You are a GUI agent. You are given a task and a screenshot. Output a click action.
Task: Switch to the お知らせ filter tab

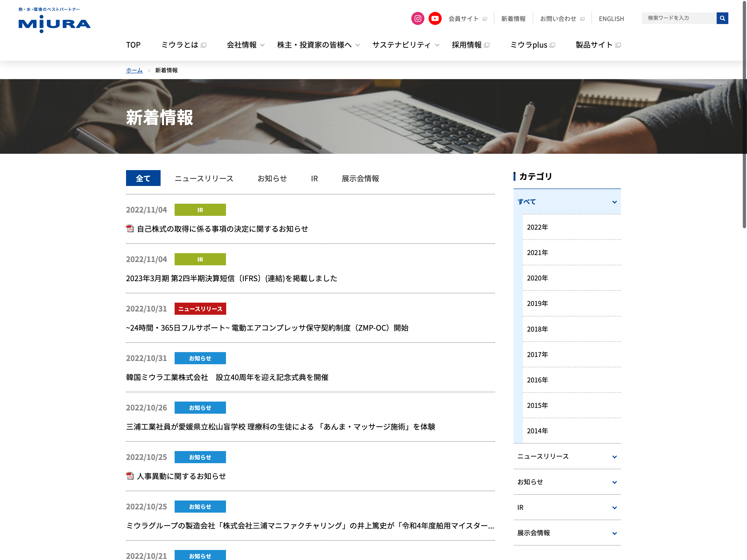(272, 178)
